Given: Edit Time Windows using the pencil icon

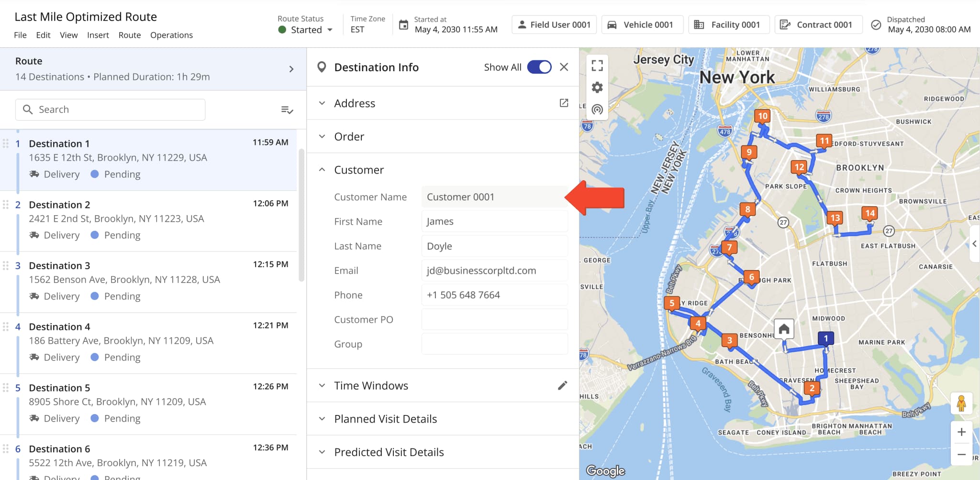Looking at the screenshot, I should (563, 385).
